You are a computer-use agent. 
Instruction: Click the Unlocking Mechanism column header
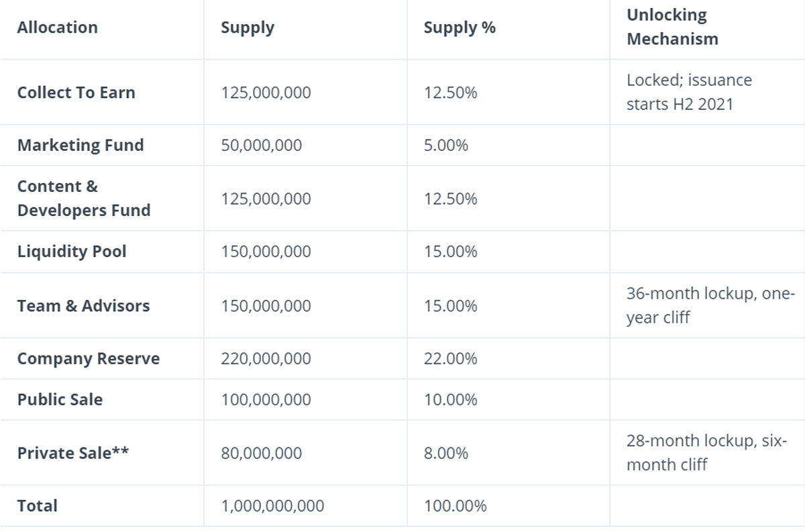coord(672,27)
